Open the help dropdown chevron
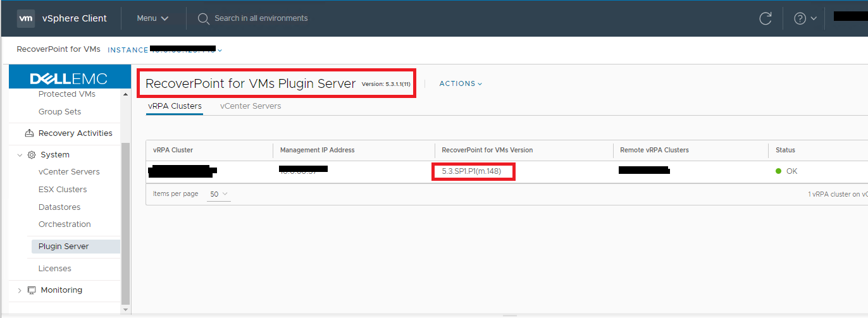Image resolution: width=868 pixels, height=318 pixels. point(814,18)
